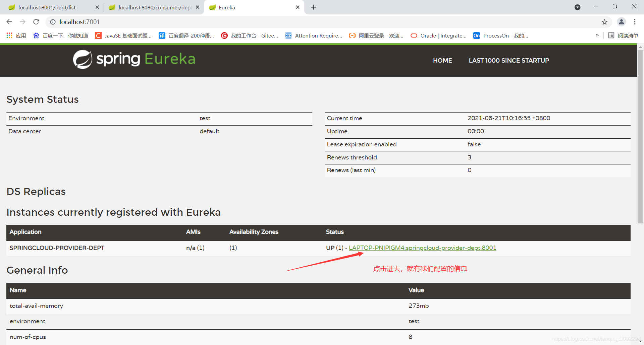Click the browser forward arrow
The width and height of the screenshot is (644, 345).
tap(22, 22)
